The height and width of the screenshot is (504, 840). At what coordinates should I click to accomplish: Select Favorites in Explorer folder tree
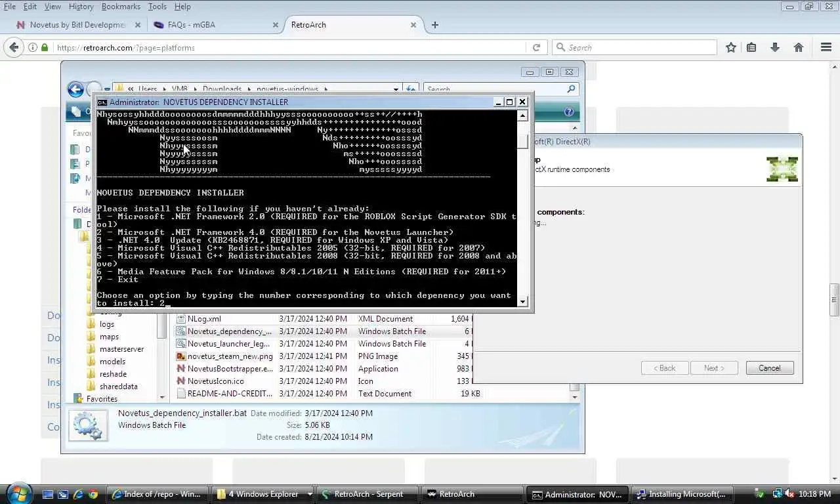click(102, 399)
